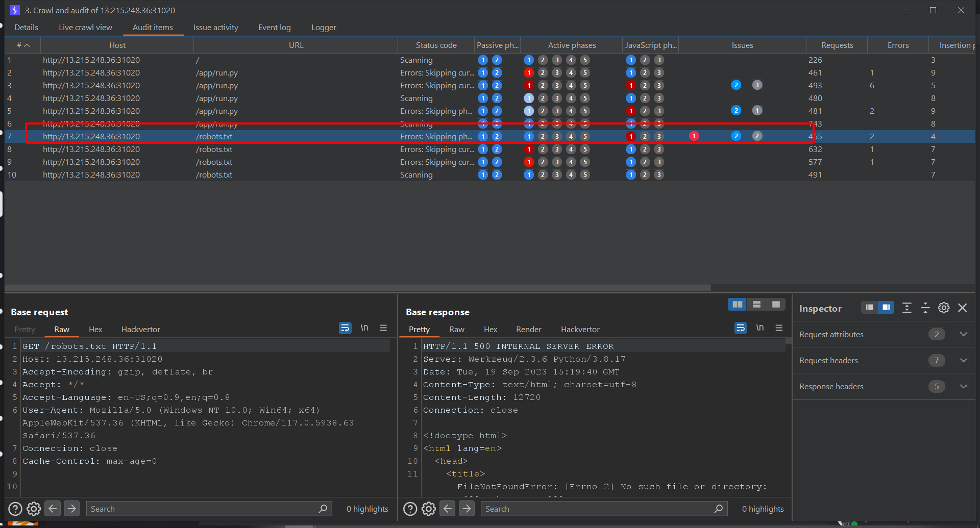Click the search field in Base request panel
Image resolution: width=980 pixels, height=528 pixels.
(204, 508)
